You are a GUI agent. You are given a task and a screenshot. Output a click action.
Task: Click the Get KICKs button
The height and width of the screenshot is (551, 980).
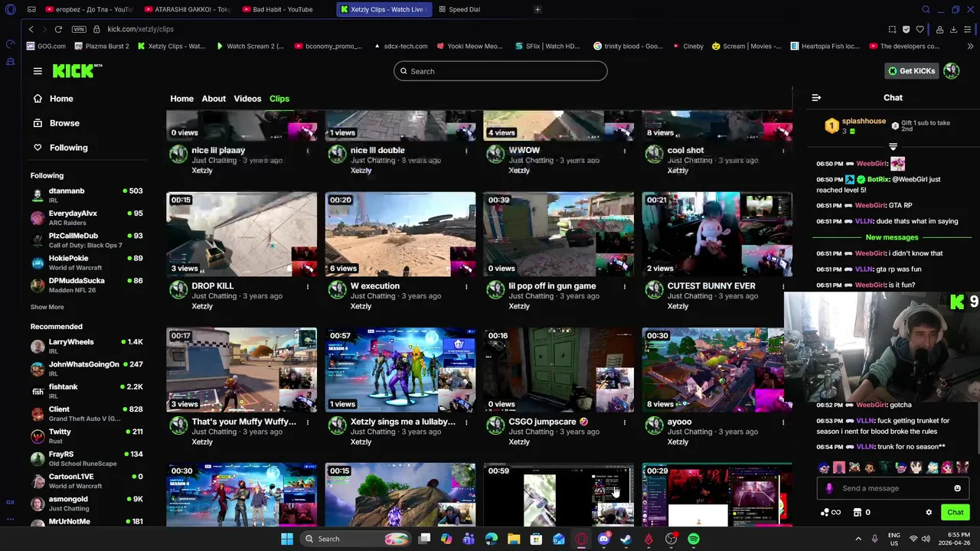(x=912, y=71)
